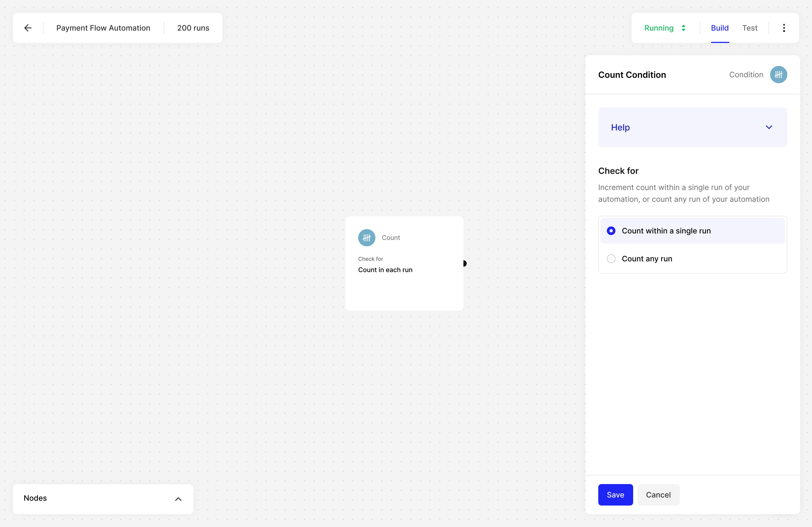Click the Payment Flow Automation title
Screen dimensions: 812x527
pyautogui.click(x=103, y=28)
